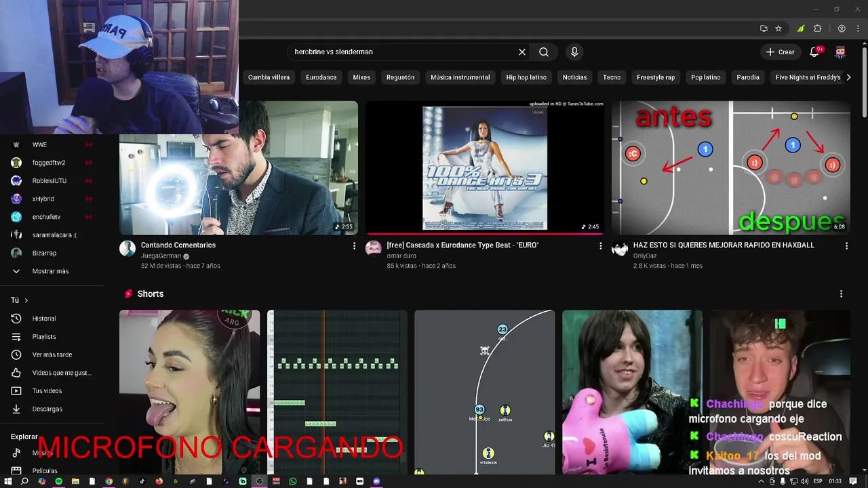The image size is (868, 488).
Task: Bookmark this page with the star icon
Action: 778,28
